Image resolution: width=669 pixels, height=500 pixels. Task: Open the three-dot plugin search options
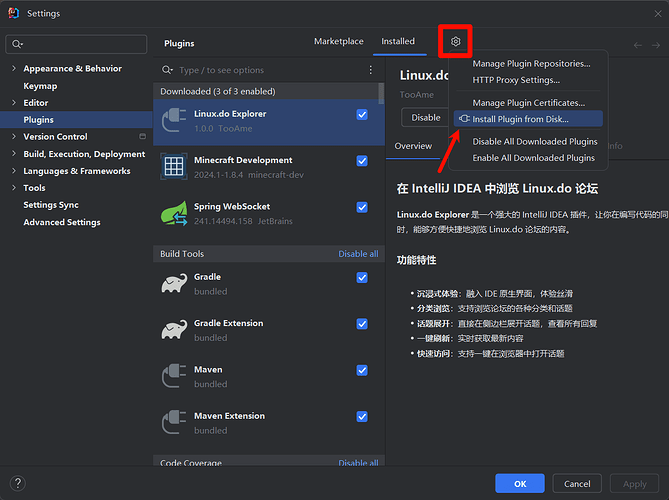point(370,70)
